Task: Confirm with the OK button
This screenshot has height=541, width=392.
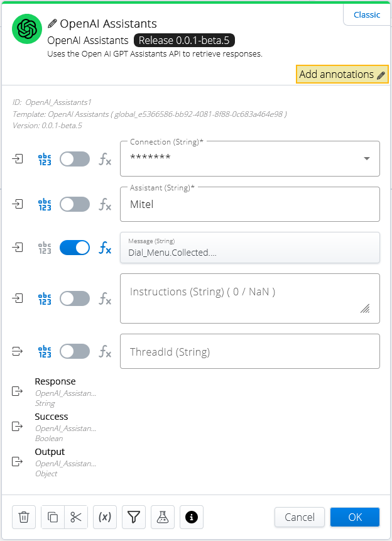Action: [x=355, y=517]
